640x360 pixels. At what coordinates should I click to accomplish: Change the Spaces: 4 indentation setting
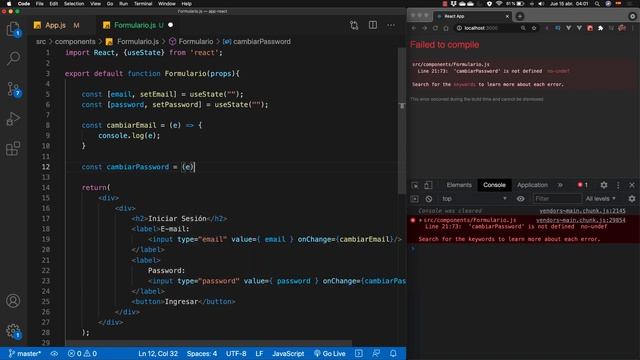click(202, 353)
